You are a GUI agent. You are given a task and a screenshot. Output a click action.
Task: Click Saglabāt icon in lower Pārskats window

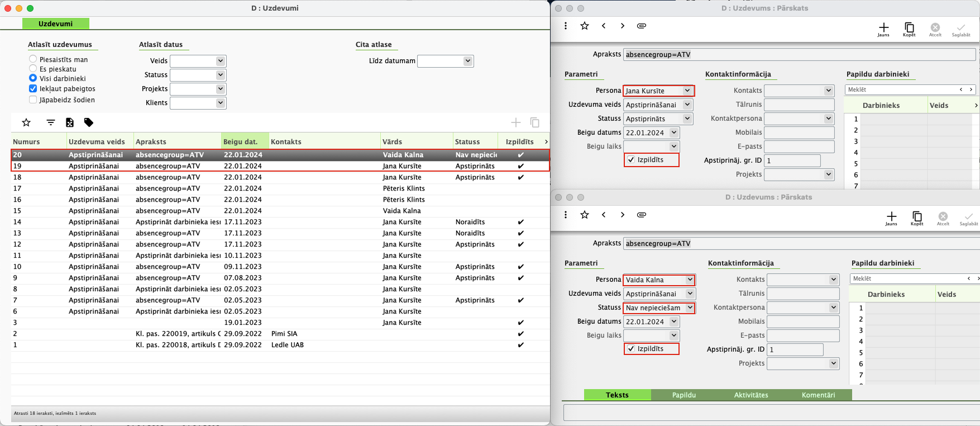(x=969, y=218)
